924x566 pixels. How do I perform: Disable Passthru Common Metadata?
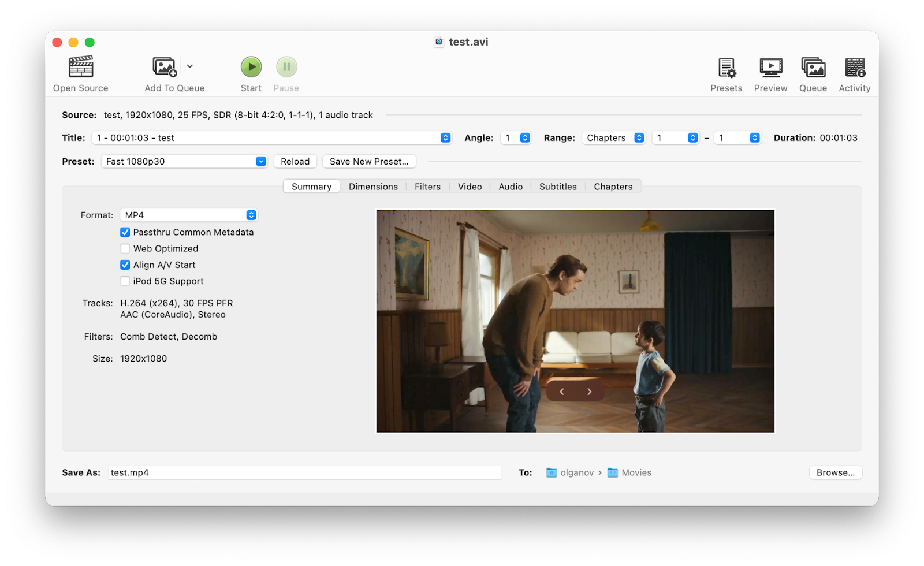point(125,232)
